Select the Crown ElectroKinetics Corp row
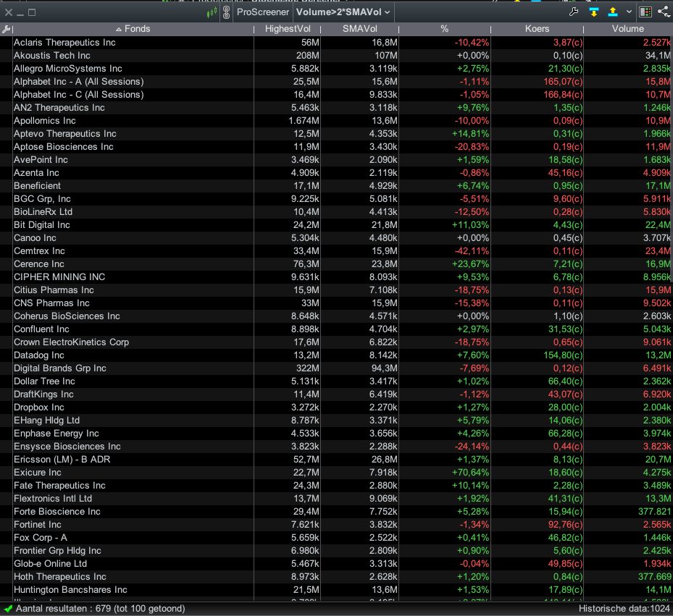 (x=336, y=342)
